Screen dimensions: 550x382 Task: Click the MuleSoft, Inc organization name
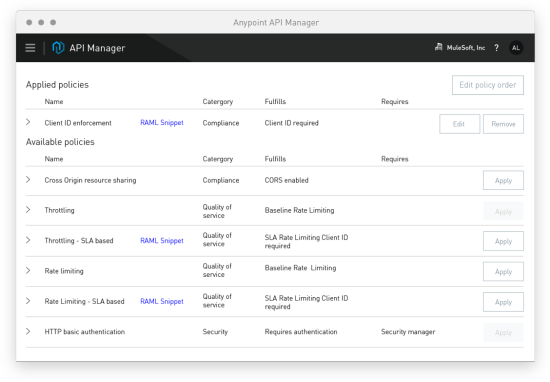tap(466, 48)
